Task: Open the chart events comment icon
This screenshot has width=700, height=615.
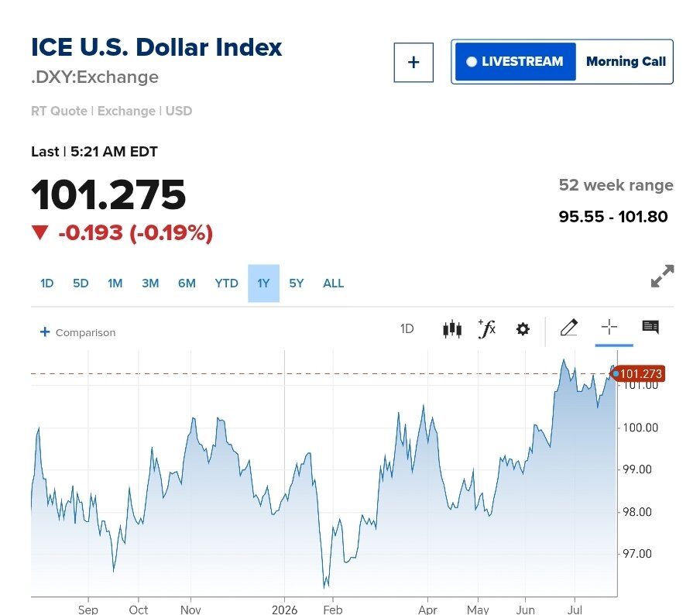Action: click(x=650, y=327)
